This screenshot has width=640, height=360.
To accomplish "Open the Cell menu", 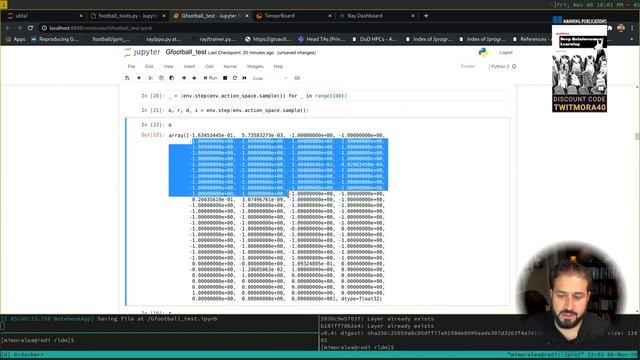I will pyautogui.click(x=209, y=66).
